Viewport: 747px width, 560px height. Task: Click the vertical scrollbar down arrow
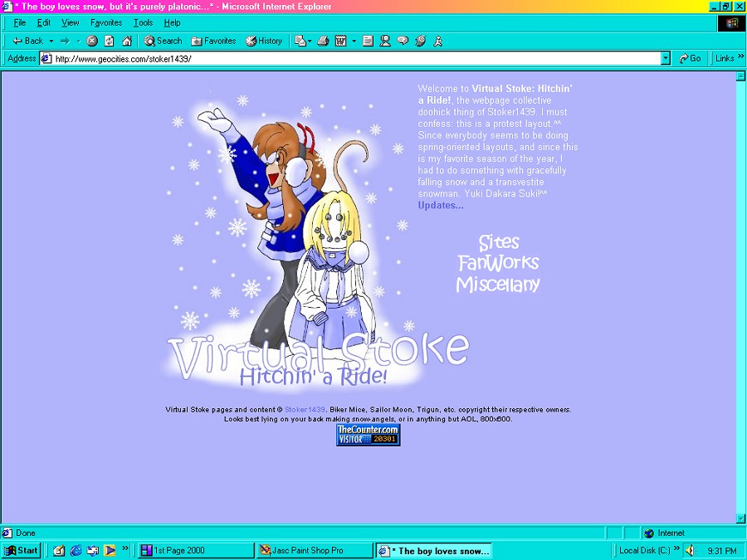pyautogui.click(x=740, y=518)
